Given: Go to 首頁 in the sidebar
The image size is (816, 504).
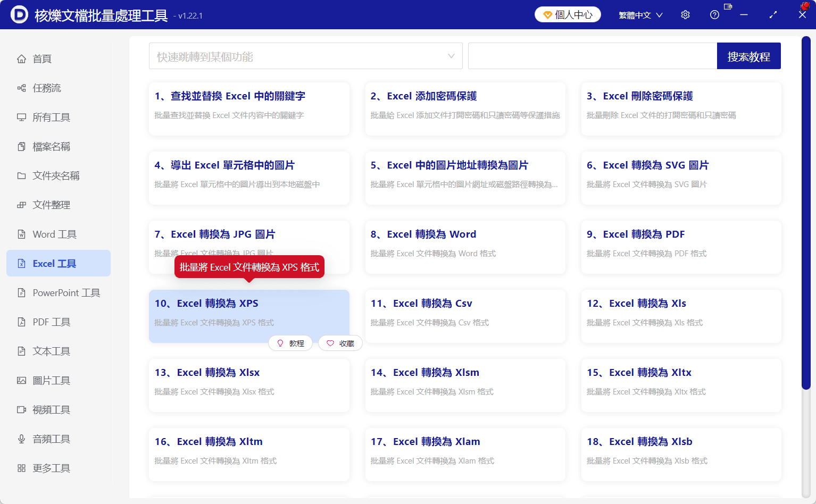Looking at the screenshot, I should pyautogui.click(x=59, y=59).
